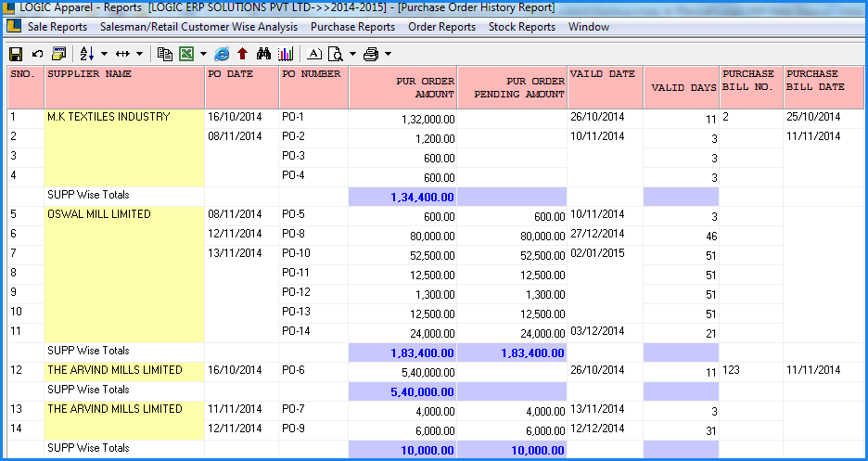The width and height of the screenshot is (868, 461).
Task: Click the Internet Explorer icon
Action: click(x=222, y=54)
